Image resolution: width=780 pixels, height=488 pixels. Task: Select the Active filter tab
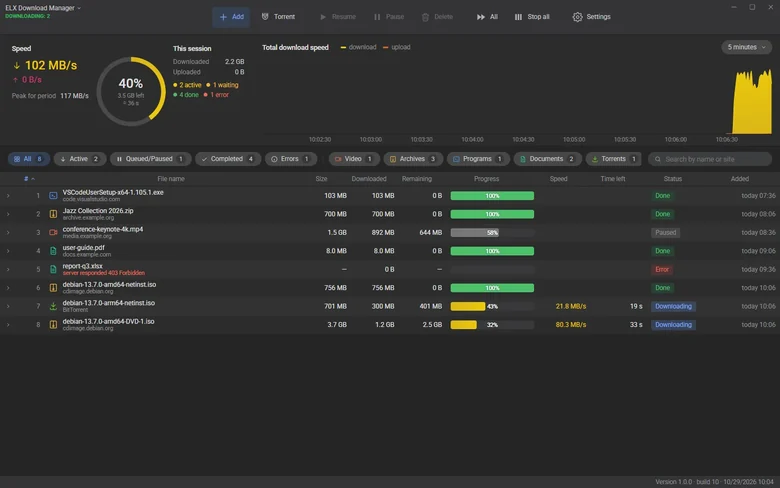(80, 159)
